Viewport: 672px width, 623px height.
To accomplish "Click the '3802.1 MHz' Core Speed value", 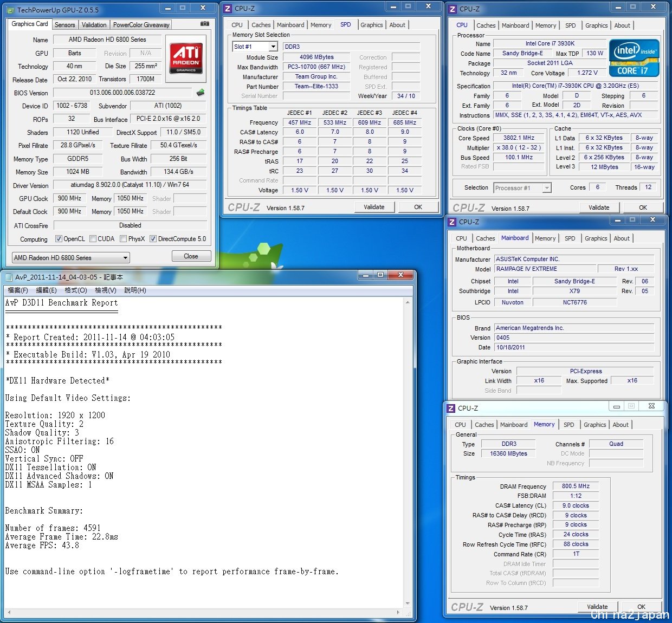I will pyautogui.click(x=519, y=138).
